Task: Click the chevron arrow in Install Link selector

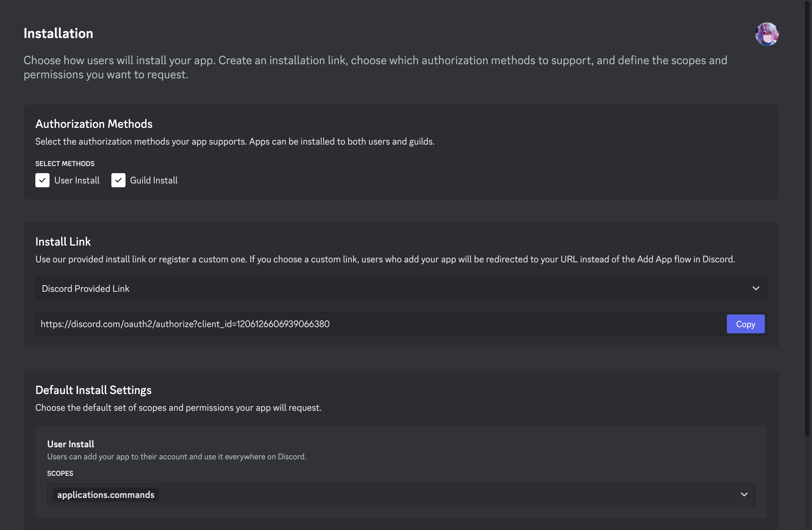Action: [756, 289]
